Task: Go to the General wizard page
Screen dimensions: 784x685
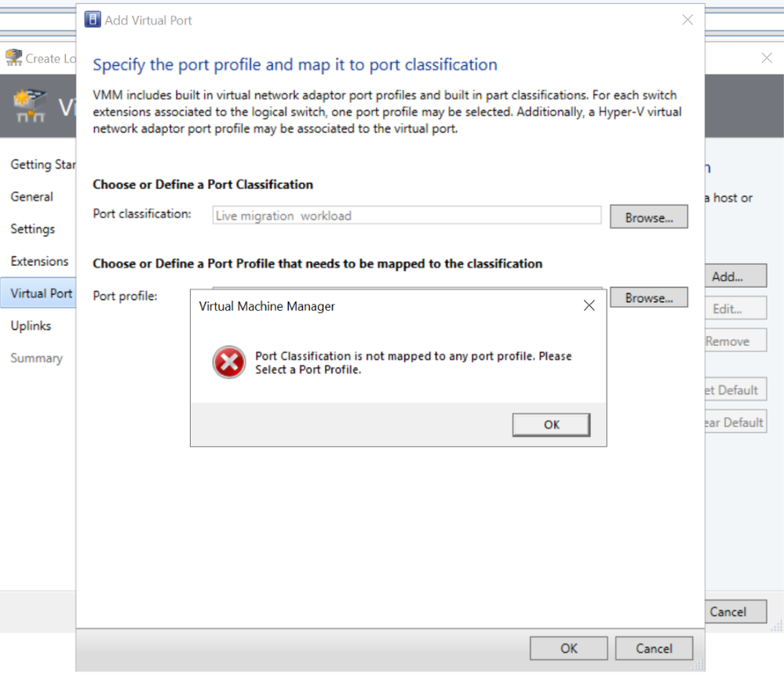Action: tap(31, 196)
